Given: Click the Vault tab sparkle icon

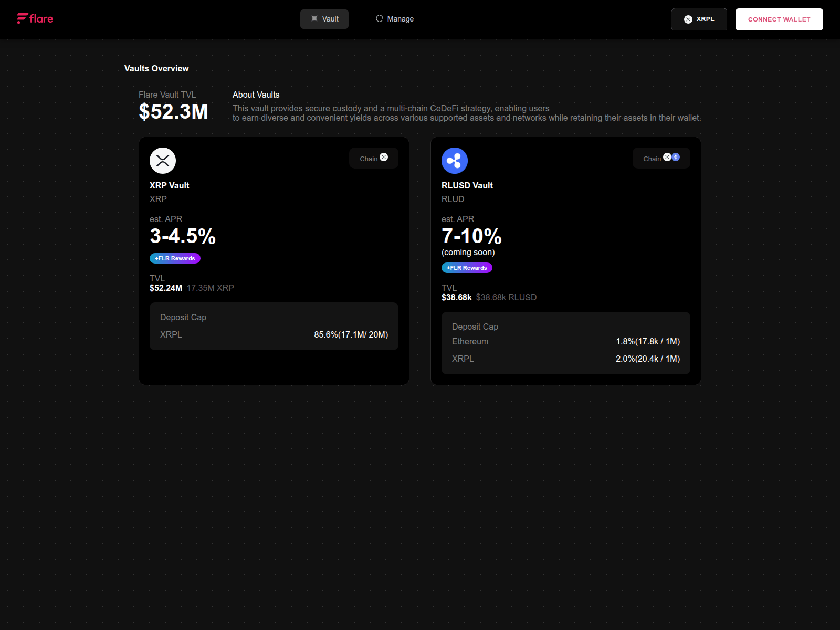Looking at the screenshot, I should click(313, 18).
